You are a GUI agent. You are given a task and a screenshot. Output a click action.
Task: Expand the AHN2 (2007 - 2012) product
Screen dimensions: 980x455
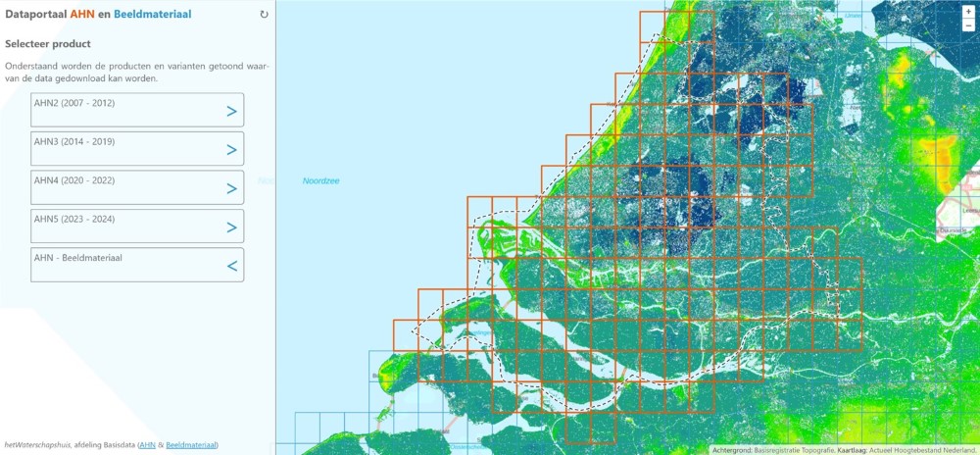pyautogui.click(x=127, y=110)
